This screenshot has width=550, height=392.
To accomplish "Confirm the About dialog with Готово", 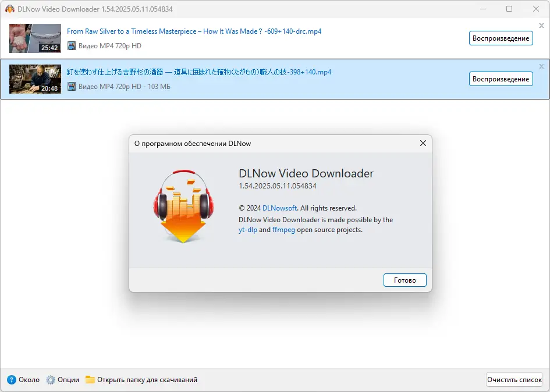I will coord(404,280).
